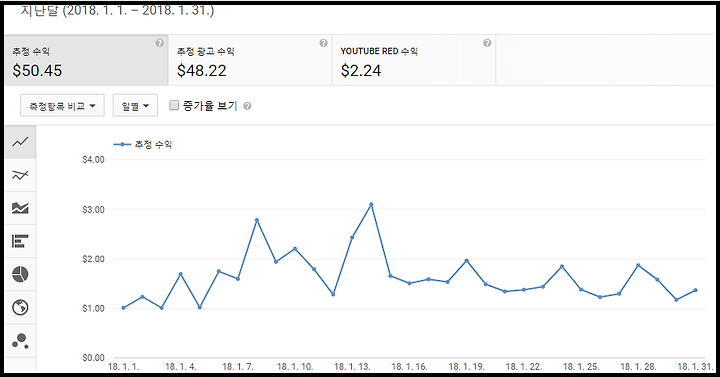Click the data point at 18. 1. 1.
The height and width of the screenshot is (377, 720).
(x=123, y=308)
